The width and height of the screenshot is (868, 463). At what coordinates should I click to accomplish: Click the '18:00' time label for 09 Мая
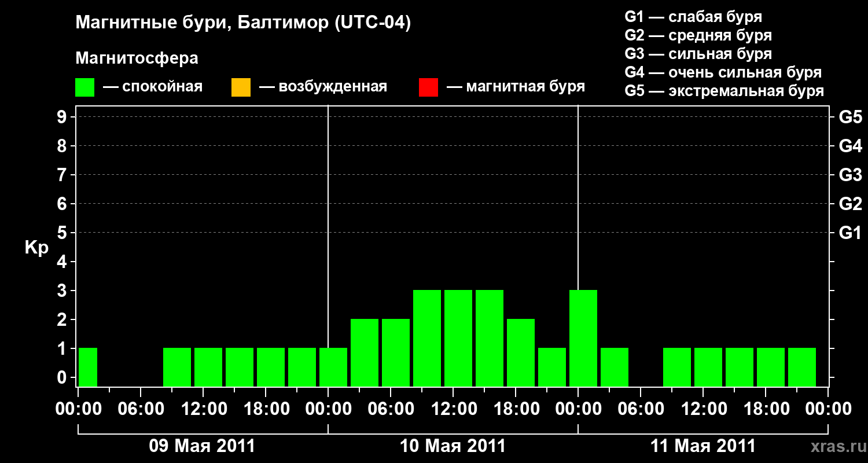(266, 409)
